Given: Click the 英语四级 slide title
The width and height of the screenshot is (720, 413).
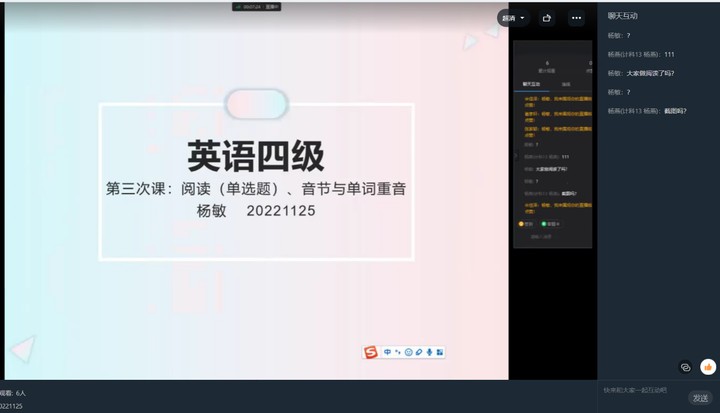Looking at the screenshot, I should [x=256, y=156].
